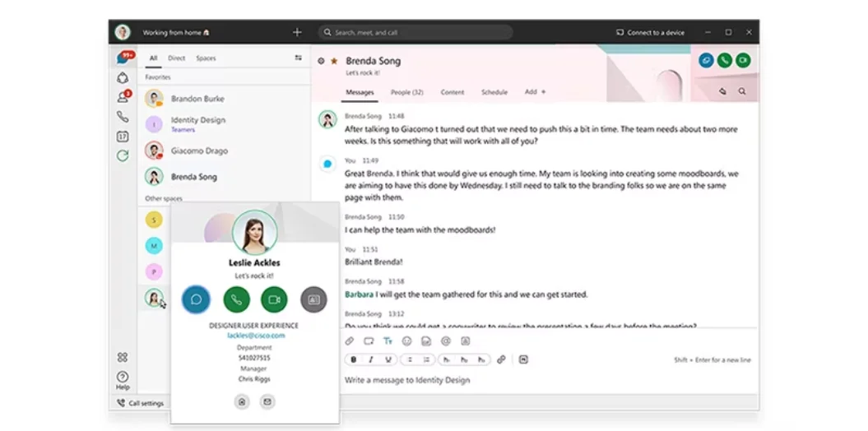868x431 pixels.
Task: Search inside the Brenda Song space
Action: (742, 91)
